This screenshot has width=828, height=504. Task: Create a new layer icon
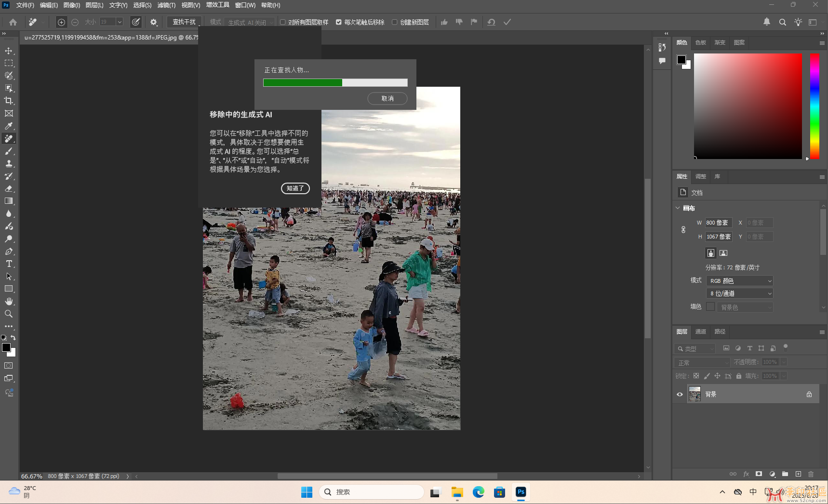tap(798, 474)
